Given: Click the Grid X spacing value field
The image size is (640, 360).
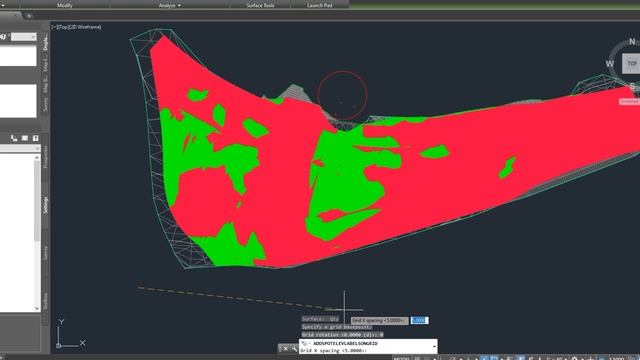Looking at the screenshot, I should coord(420,320).
